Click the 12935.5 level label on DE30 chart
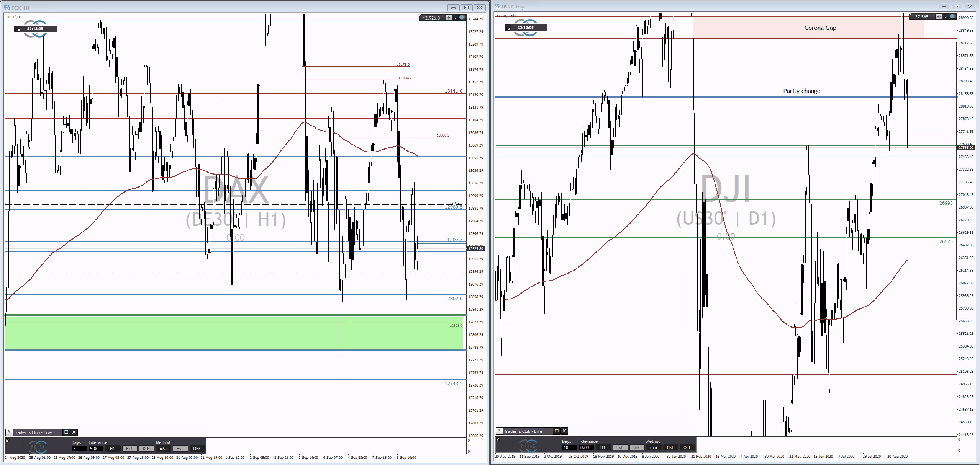The width and height of the screenshot is (980, 465). 455,240
